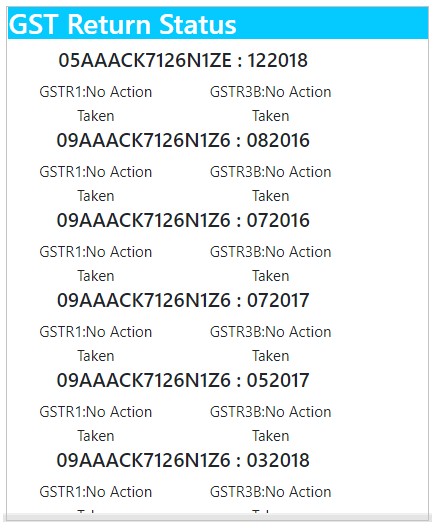Click GSTR3B No Action Taken for 082016

[x=271, y=184]
